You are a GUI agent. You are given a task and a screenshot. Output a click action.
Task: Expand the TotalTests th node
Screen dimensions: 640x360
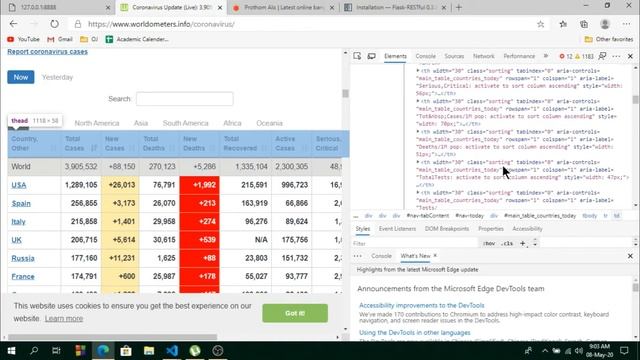418,162
